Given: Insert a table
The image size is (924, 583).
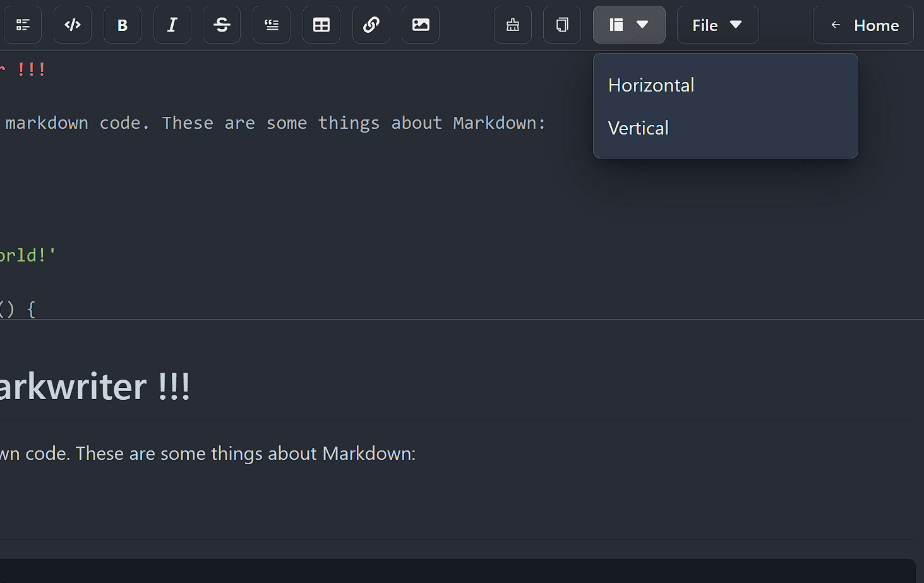Looking at the screenshot, I should pyautogui.click(x=321, y=25).
